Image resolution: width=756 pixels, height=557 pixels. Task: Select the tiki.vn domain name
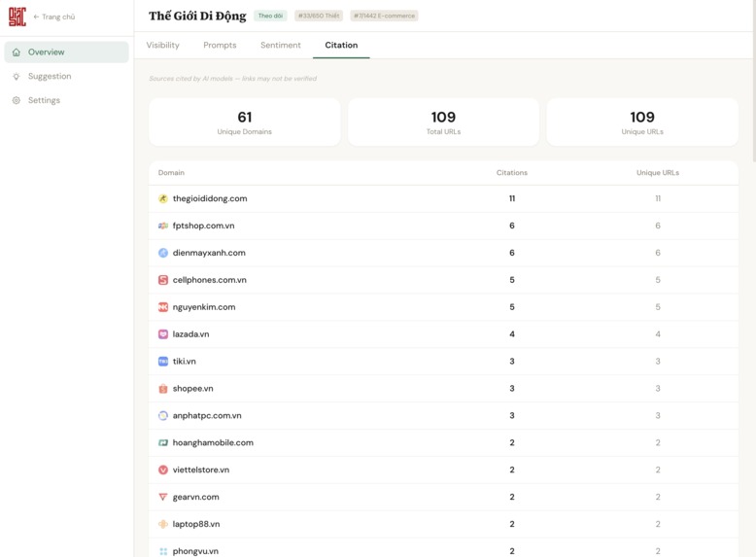(x=185, y=362)
